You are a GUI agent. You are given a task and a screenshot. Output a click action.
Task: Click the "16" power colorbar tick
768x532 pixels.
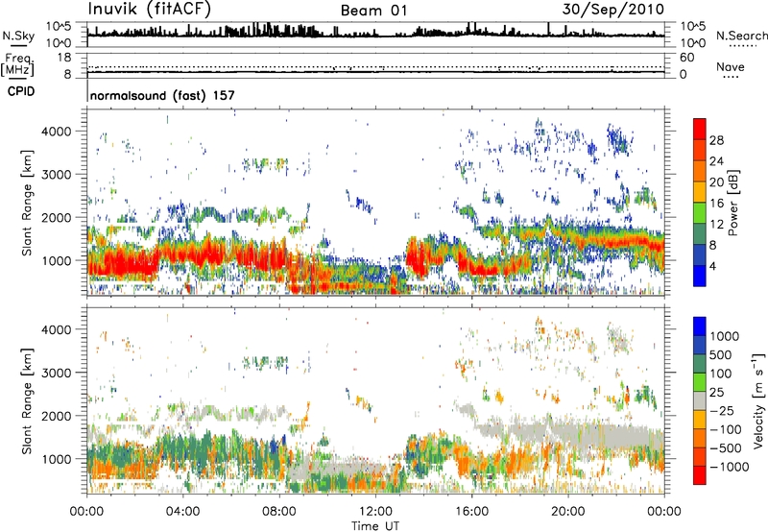(x=716, y=204)
